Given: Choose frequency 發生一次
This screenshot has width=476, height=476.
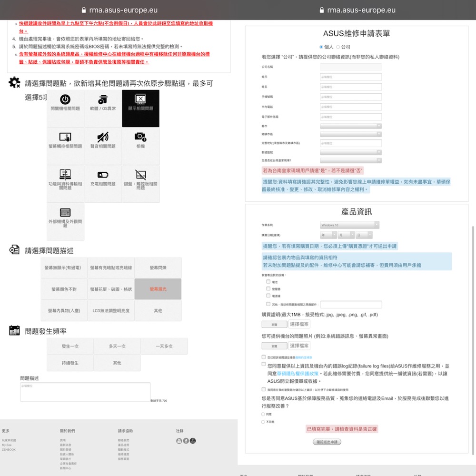Looking at the screenshot, I should click(70, 346).
